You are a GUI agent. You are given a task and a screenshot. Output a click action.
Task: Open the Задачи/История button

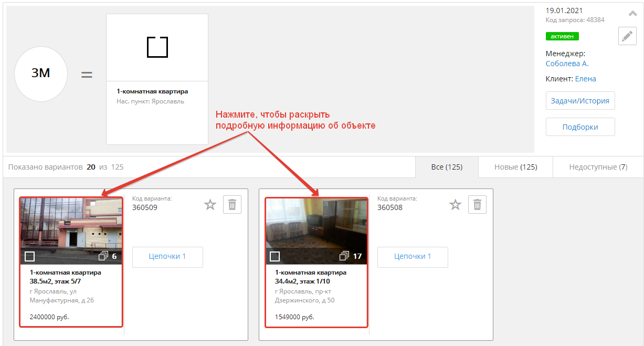[580, 101]
